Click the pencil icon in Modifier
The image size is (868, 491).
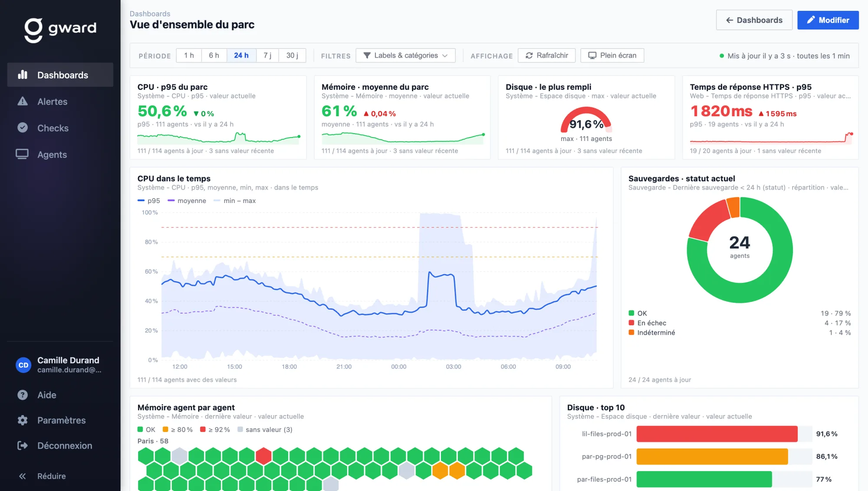coord(811,20)
